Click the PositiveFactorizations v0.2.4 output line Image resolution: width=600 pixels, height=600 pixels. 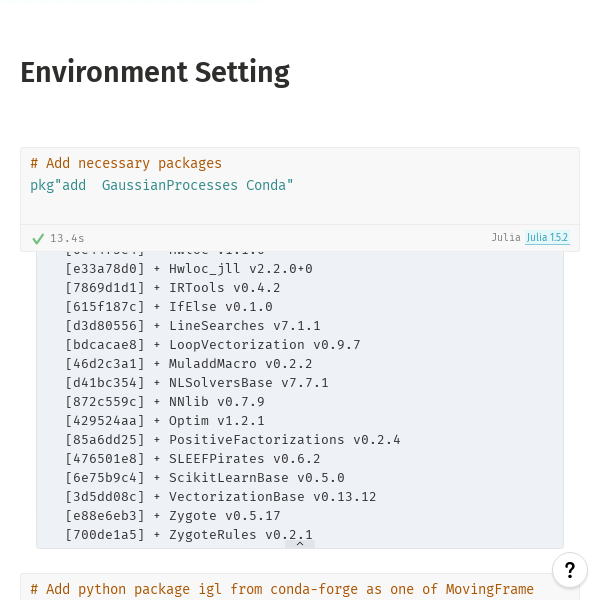[233, 440]
